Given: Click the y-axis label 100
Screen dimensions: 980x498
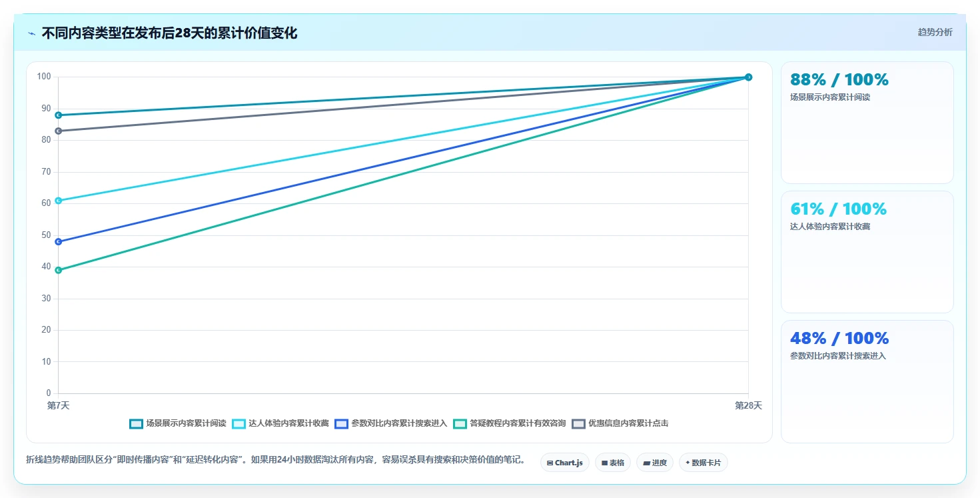Looking at the screenshot, I should (x=44, y=77).
